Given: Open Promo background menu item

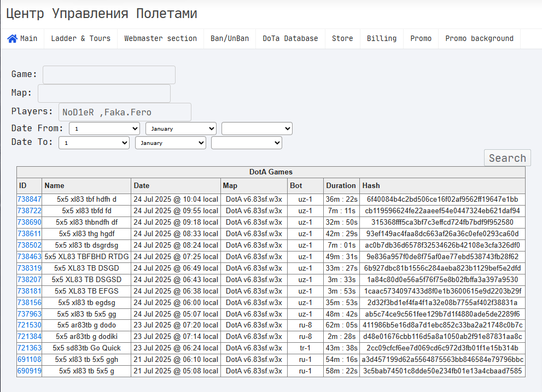Looking at the screenshot, I should 479,38.
